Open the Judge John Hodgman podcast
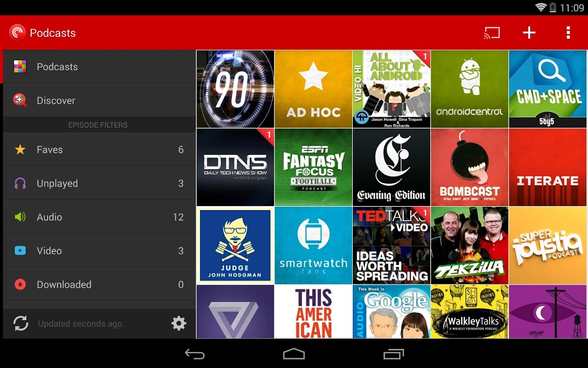Image resolution: width=588 pixels, height=368 pixels. [235, 245]
